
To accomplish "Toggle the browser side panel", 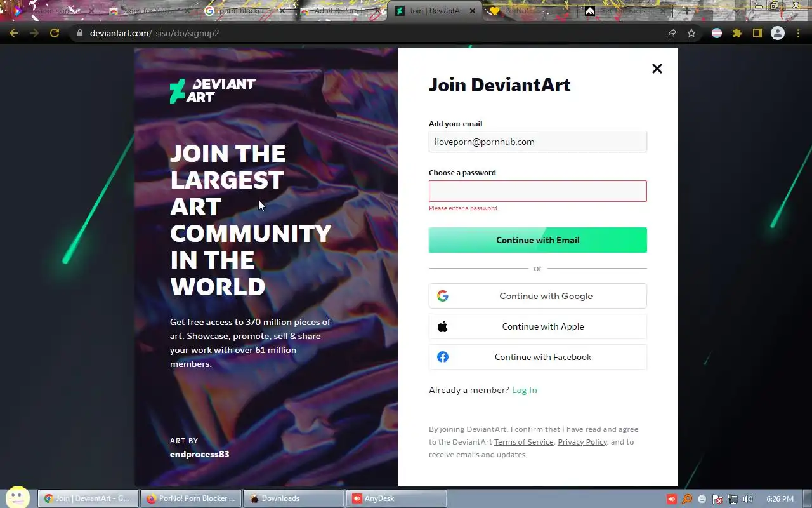I will pos(757,33).
